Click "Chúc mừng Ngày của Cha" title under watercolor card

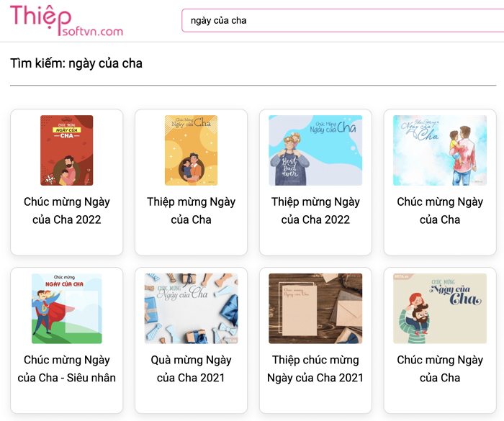440,210
